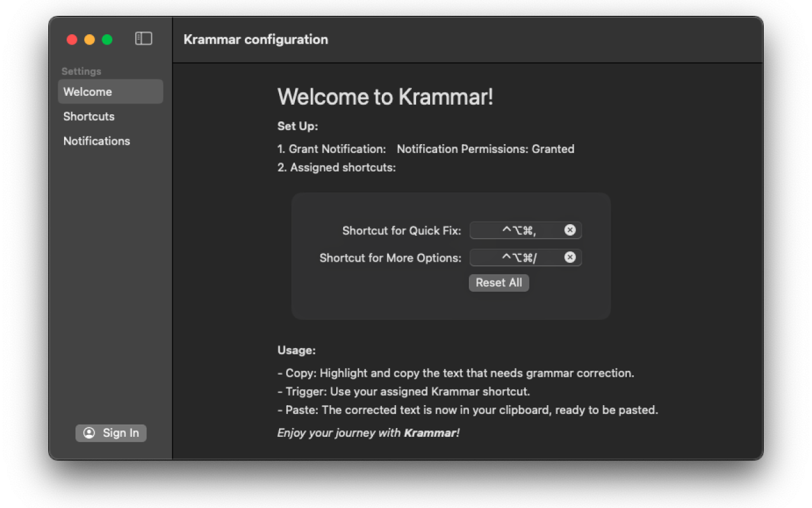Click the 'Set Up:' heading
Screen dimensions: 812x508
click(x=298, y=126)
